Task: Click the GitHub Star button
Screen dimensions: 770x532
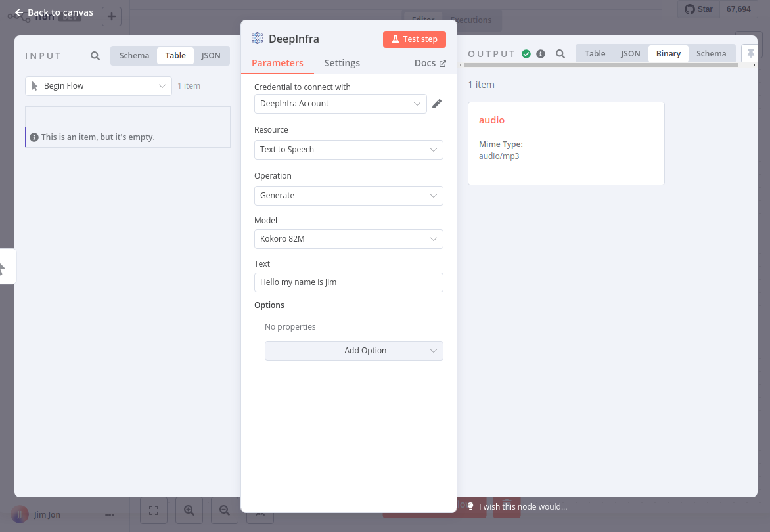Action: (x=698, y=9)
